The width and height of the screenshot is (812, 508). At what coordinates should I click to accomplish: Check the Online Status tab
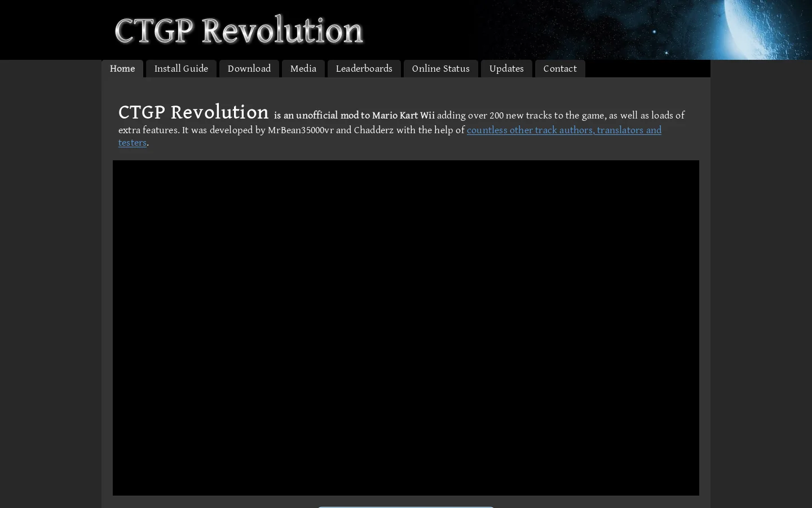pos(441,68)
